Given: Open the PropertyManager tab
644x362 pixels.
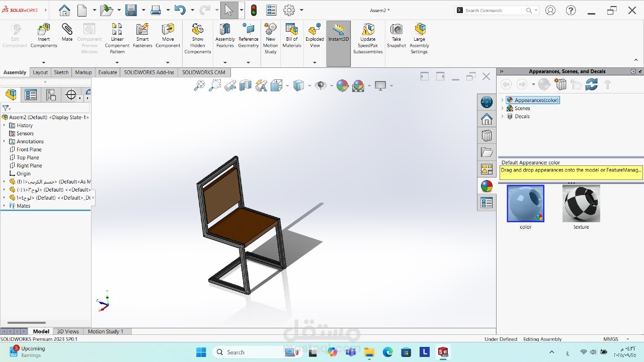Looking at the screenshot, I should pyautogui.click(x=31, y=95).
